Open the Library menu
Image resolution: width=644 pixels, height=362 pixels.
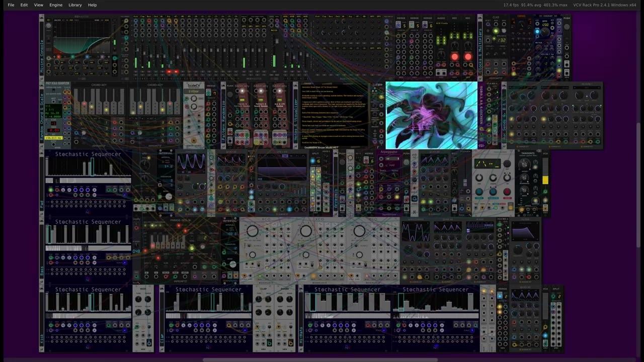tap(75, 5)
